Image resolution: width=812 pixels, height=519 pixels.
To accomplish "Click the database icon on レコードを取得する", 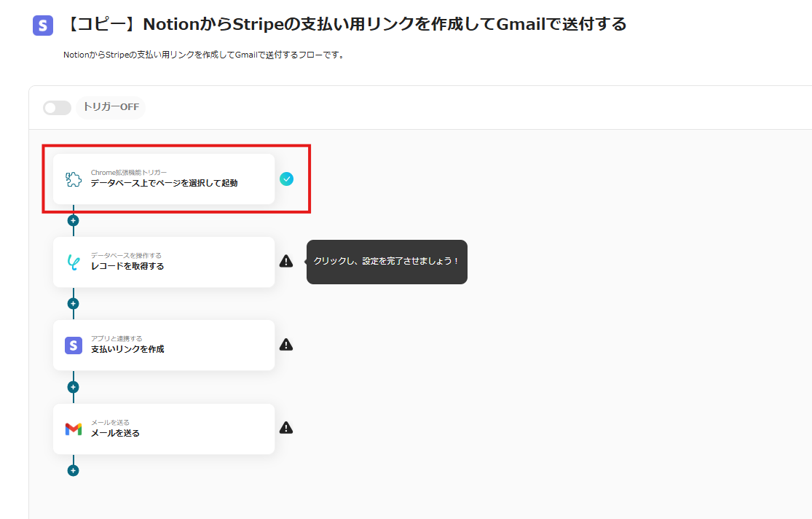I will [x=74, y=262].
